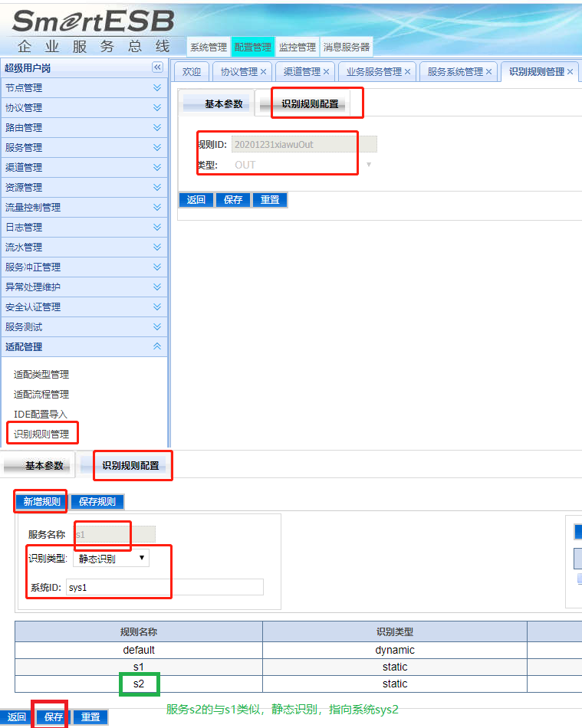Expand the 路由管理 section

[157, 127]
